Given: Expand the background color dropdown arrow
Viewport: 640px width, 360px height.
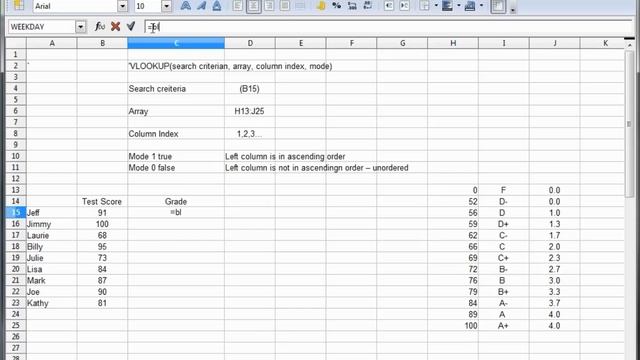Looking at the screenshot, I should tap(459, 6).
